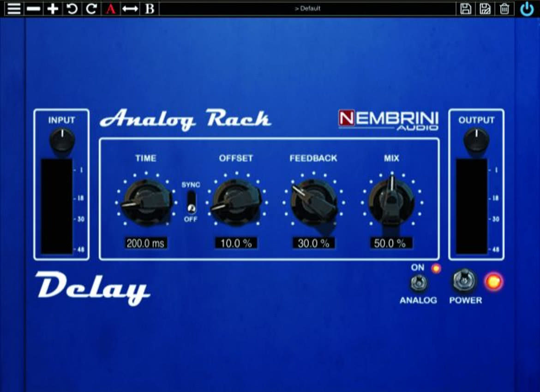The height and width of the screenshot is (392, 540).
Task: Click the 200.0 ms time value field
Action: point(146,244)
